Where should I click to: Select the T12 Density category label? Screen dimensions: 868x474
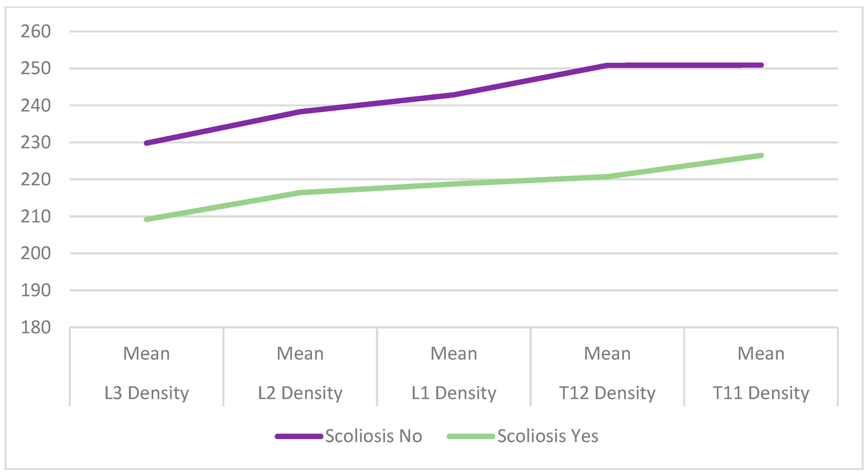pyautogui.click(x=607, y=393)
